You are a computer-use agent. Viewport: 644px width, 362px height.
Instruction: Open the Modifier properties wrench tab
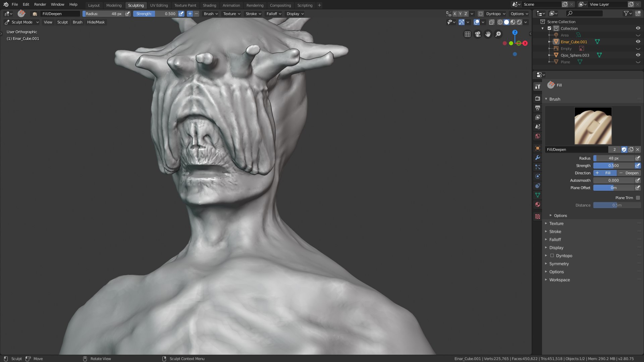click(538, 158)
